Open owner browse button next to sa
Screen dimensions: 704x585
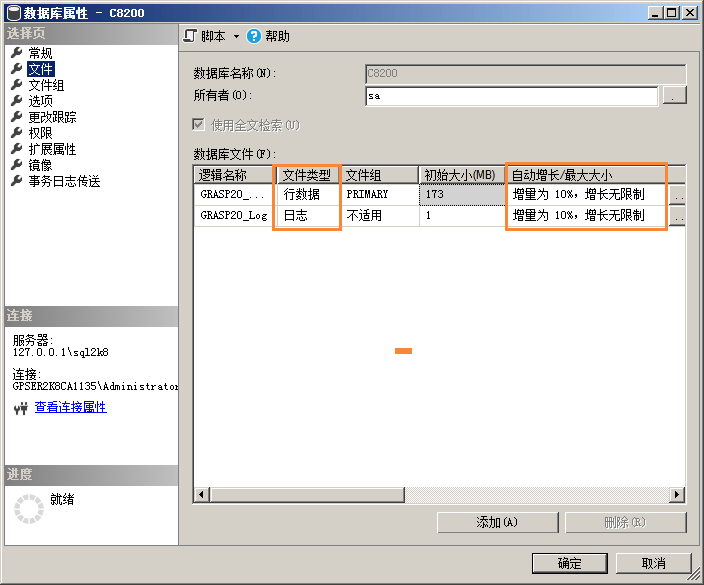coord(674,96)
